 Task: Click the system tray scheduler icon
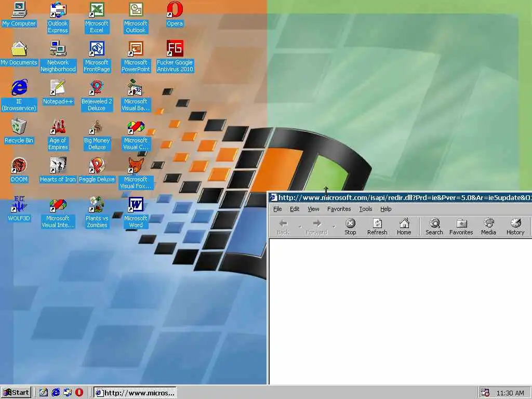click(x=485, y=393)
